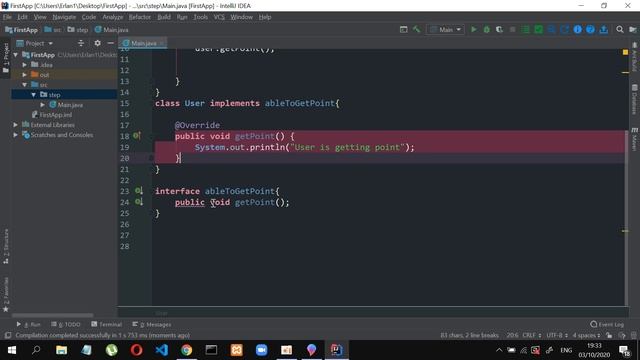Viewport: 640px width, 360px height.
Task: Open Search Everywhere magnifier icon
Action: (620, 29)
